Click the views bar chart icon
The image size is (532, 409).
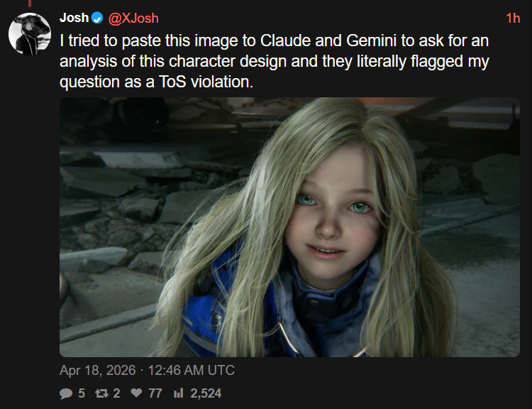tap(178, 393)
